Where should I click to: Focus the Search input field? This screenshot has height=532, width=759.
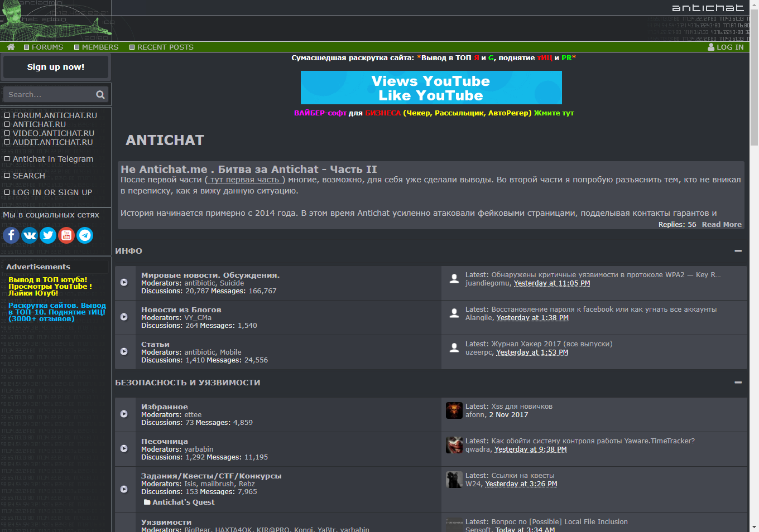click(49, 95)
